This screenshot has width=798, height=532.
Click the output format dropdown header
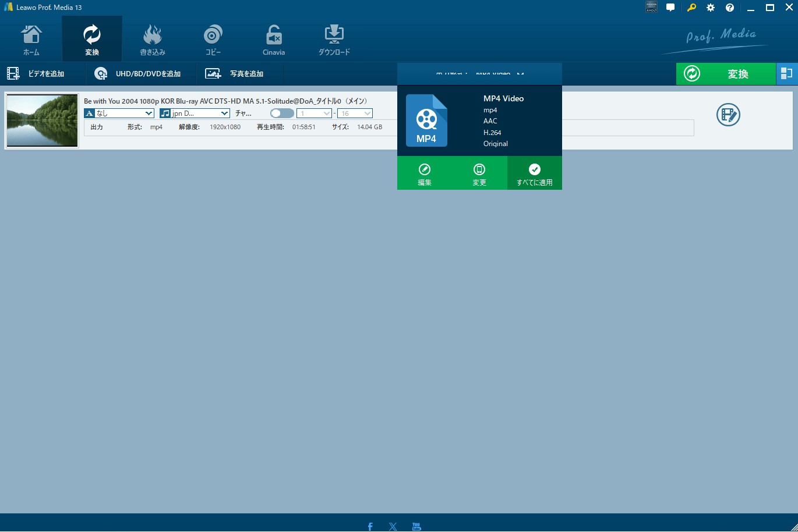(x=479, y=74)
